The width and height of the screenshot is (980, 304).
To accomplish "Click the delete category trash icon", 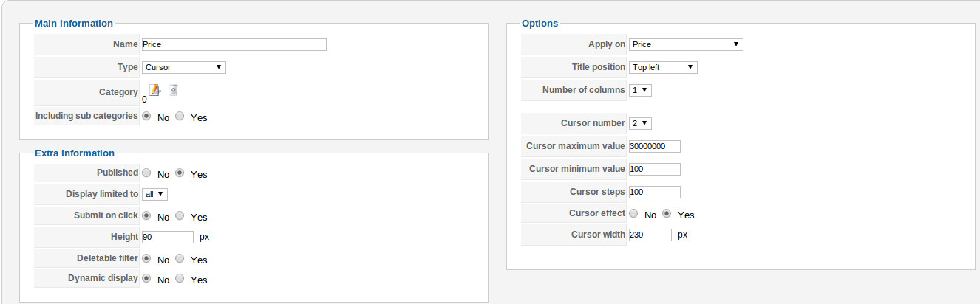I will 174,90.
